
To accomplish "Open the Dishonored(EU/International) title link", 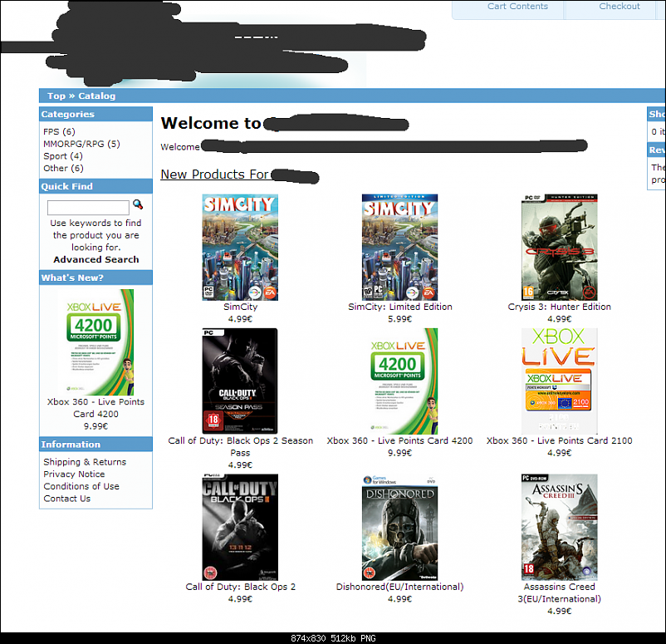I will (x=399, y=587).
